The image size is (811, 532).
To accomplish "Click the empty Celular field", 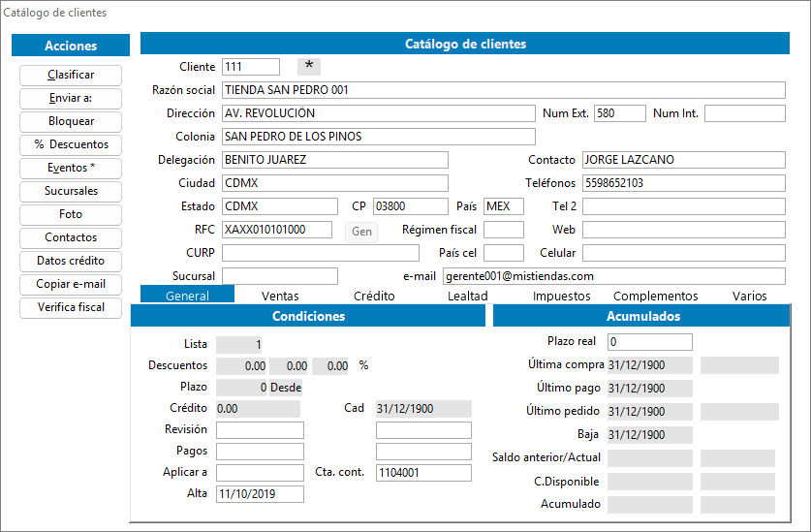I will pyautogui.click(x=684, y=253).
